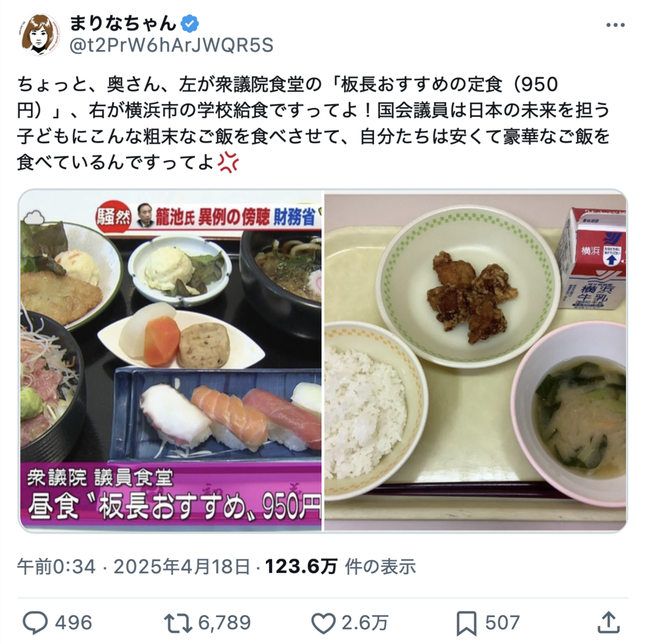Open the three-dot more options menu
Image resolution: width=646 pixels, height=644 pixels.
pos(615,25)
